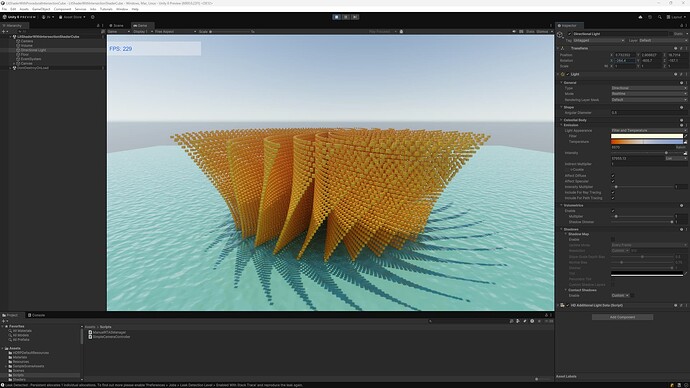
Task: Switch to the Scene tab
Action: tap(117, 26)
